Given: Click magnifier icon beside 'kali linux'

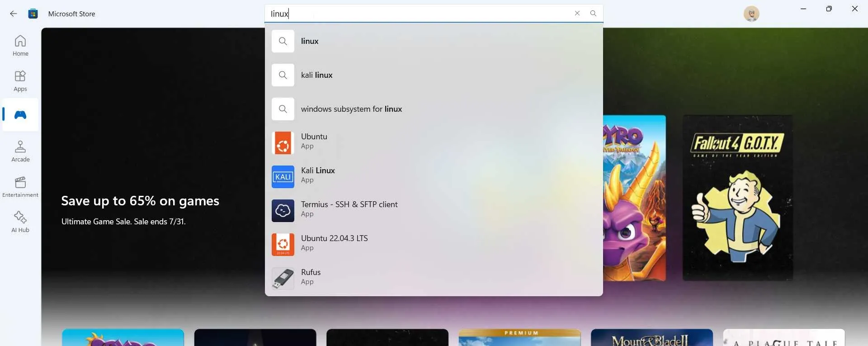Looking at the screenshot, I should point(283,75).
